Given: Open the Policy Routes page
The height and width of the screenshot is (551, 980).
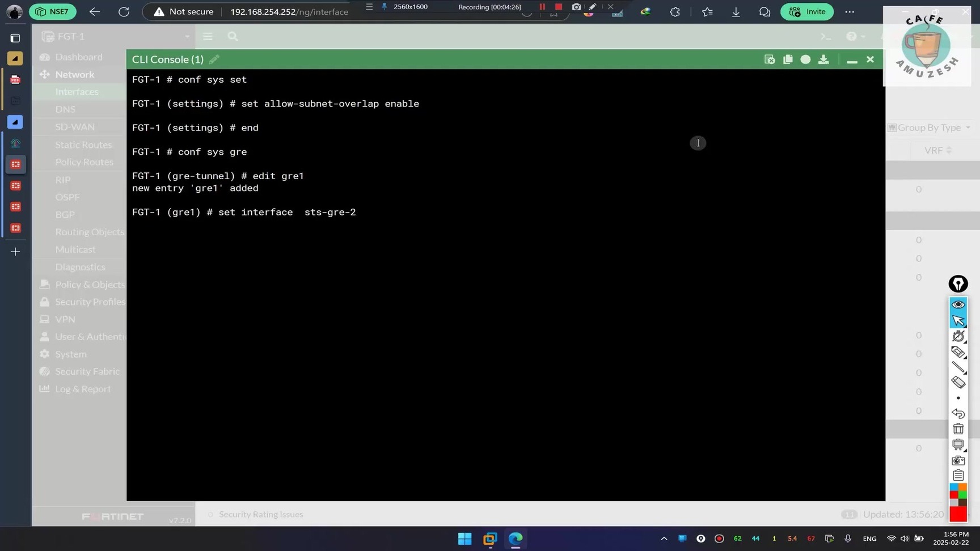Looking at the screenshot, I should click(84, 162).
